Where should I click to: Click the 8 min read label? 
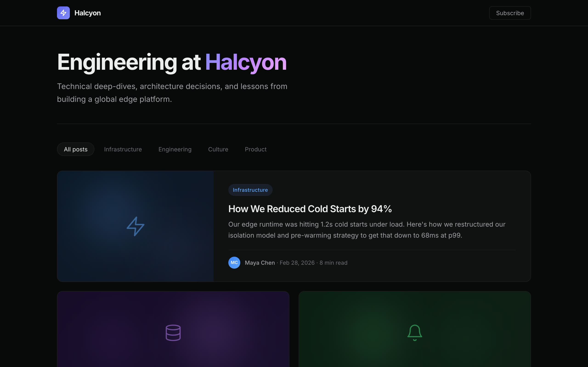(x=333, y=262)
